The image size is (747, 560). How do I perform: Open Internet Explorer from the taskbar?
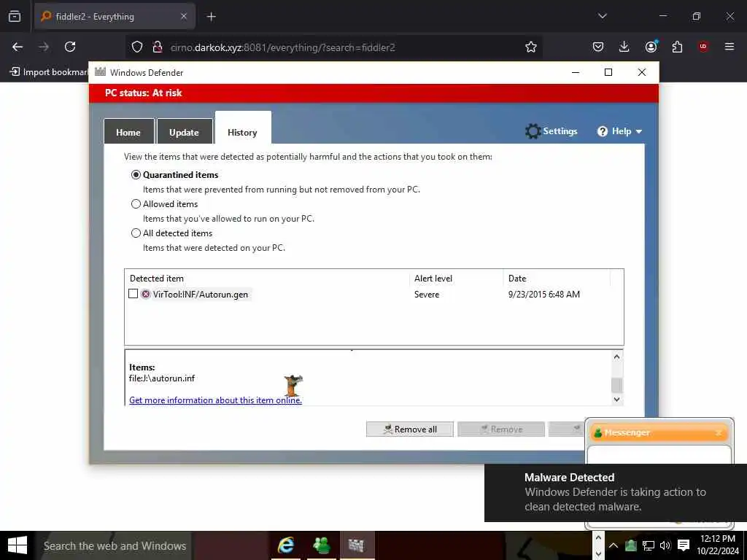tap(286, 545)
